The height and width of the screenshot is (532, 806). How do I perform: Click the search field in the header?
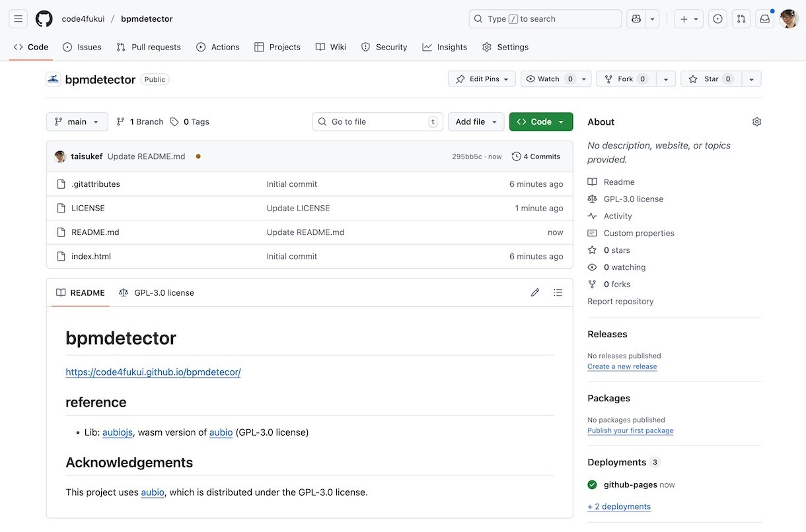545,19
